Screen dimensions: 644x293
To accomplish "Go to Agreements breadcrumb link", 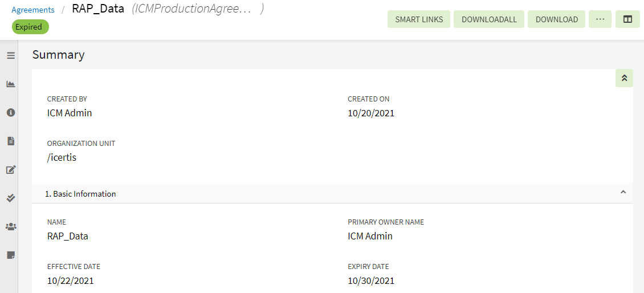I will point(33,10).
